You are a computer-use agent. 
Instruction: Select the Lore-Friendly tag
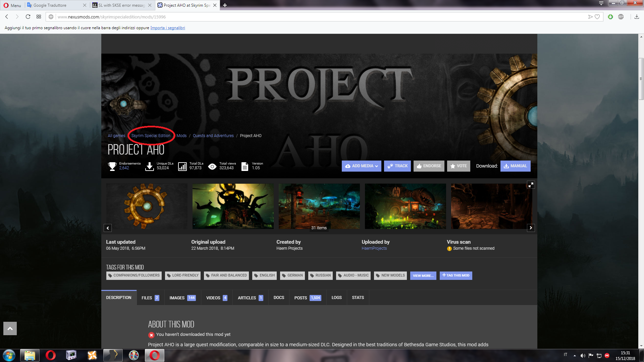click(x=183, y=276)
